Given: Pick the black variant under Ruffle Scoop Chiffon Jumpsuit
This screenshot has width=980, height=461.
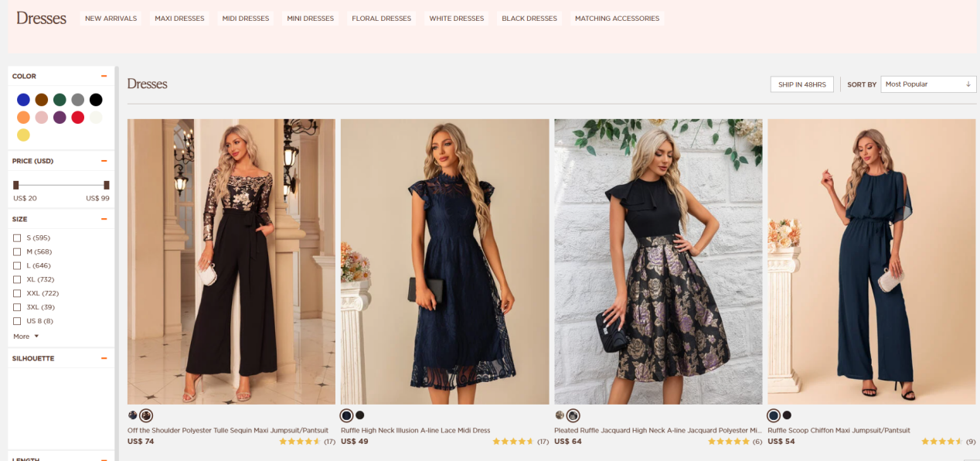Looking at the screenshot, I should [x=787, y=415].
